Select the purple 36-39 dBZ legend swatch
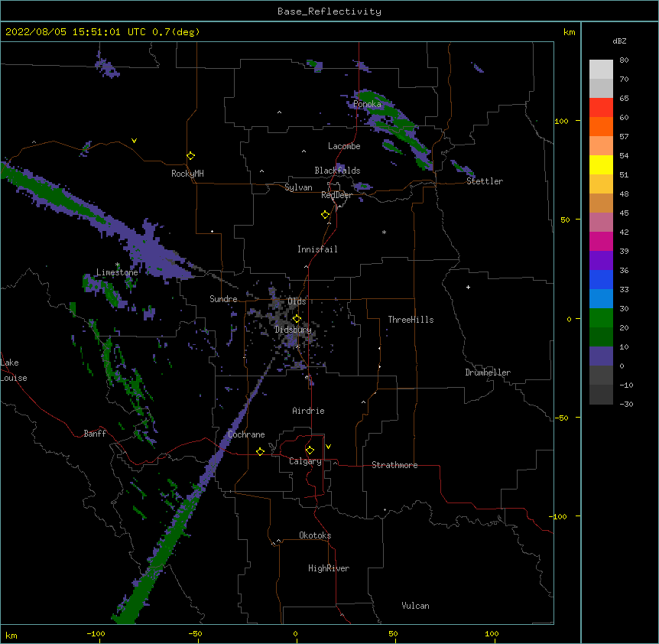This screenshot has width=659, height=644. pyautogui.click(x=601, y=261)
